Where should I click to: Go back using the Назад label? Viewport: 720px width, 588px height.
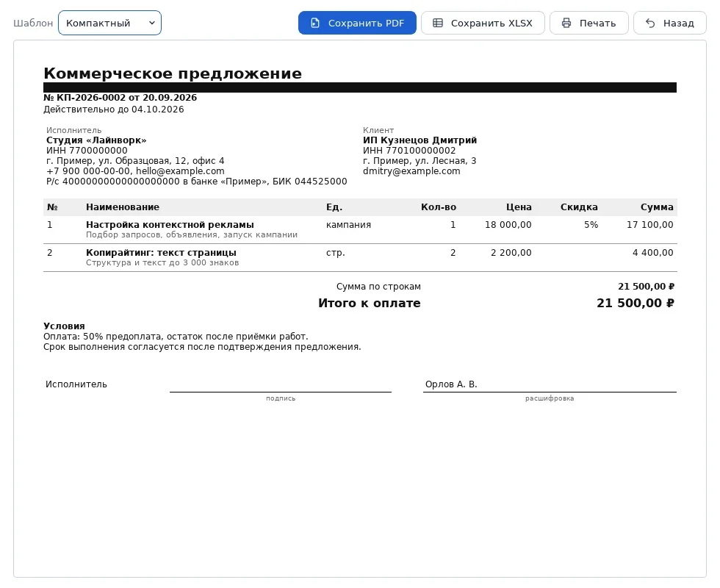(678, 23)
